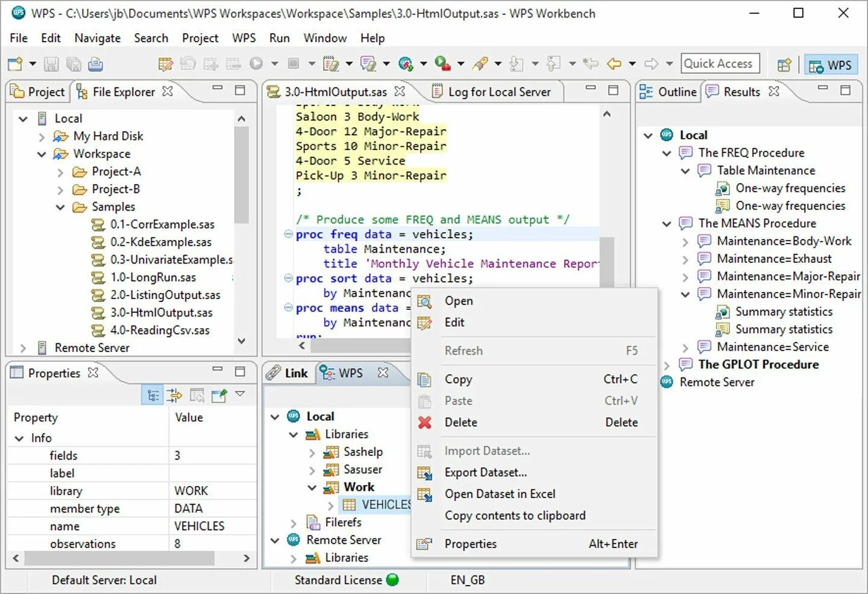The image size is (868, 594).
Task: Choose Properties from the context menu
Action: pos(534,544)
